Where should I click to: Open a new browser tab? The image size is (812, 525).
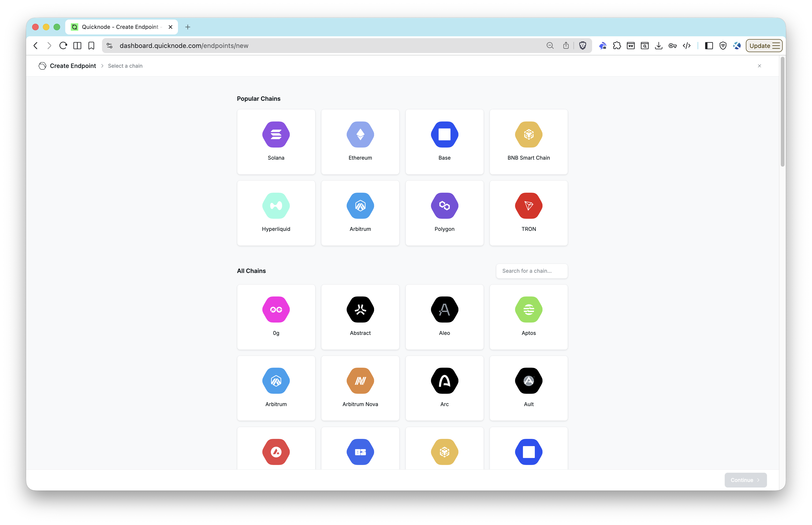(x=188, y=27)
